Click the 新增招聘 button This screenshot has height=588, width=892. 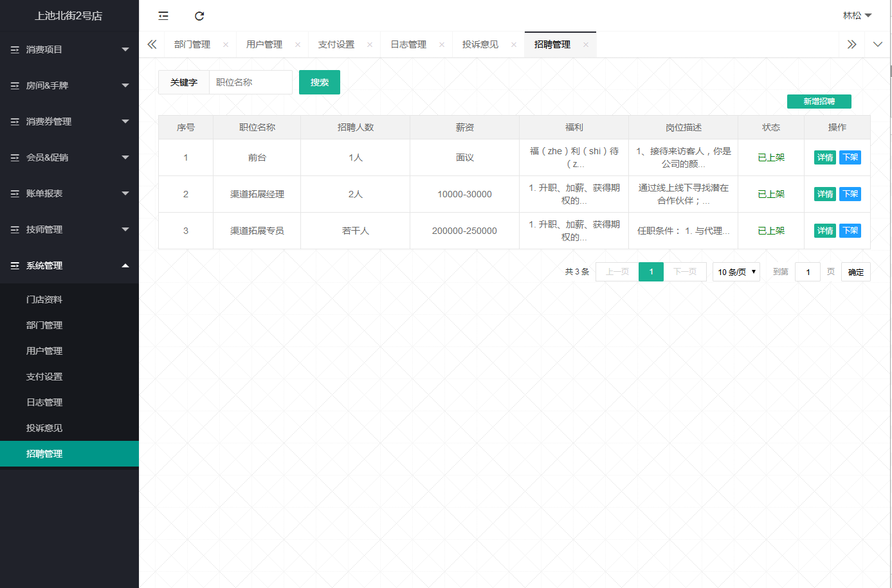[x=819, y=102]
